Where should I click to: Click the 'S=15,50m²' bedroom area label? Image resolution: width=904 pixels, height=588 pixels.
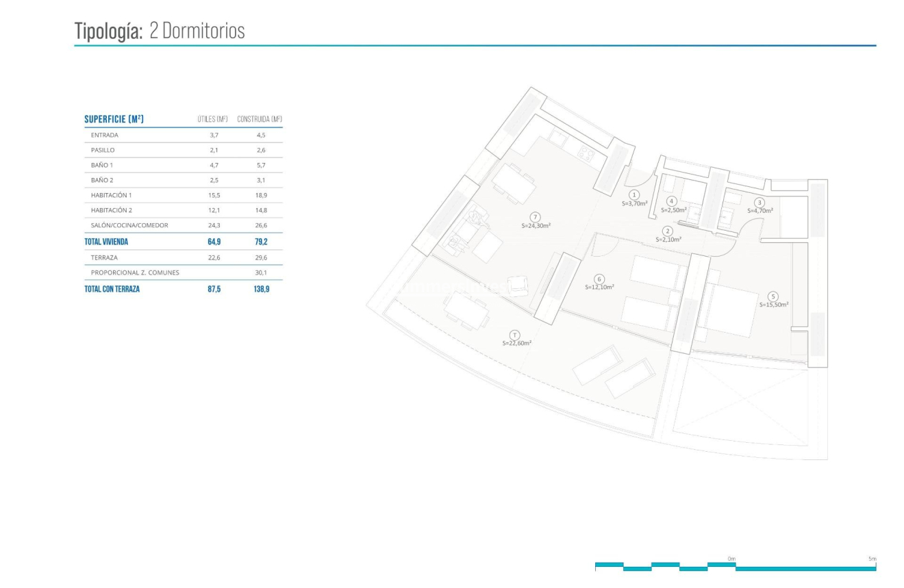[x=774, y=305]
